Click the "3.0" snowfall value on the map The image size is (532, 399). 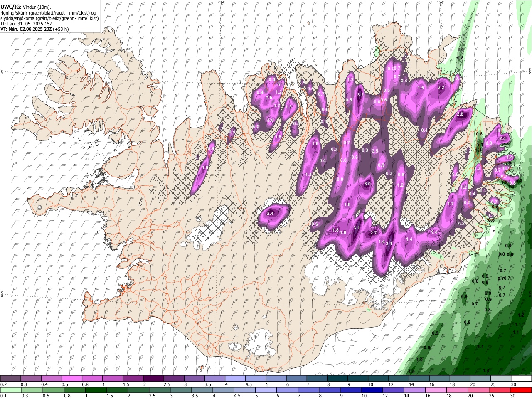[x=367, y=184]
